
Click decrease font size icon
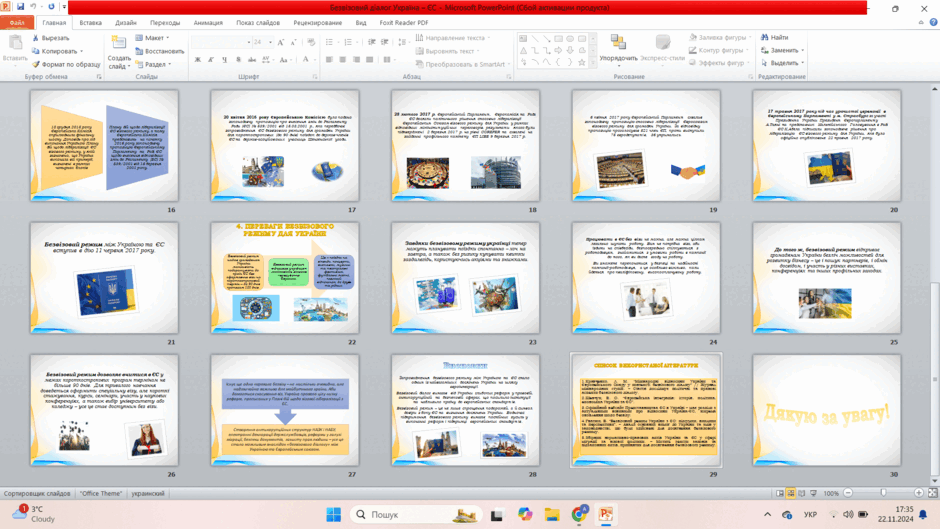(293, 43)
